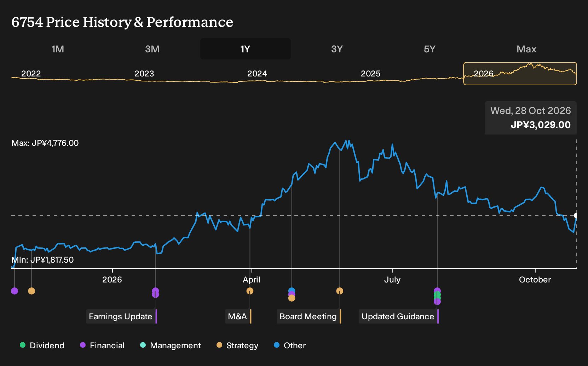
Task: Select the 3M time range tab
Action: pos(152,49)
